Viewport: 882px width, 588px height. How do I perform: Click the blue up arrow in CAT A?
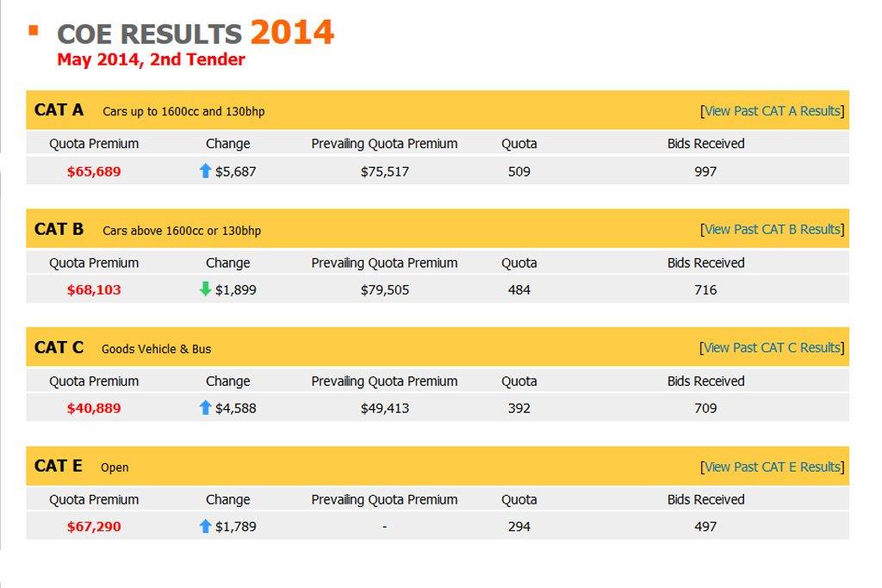tap(205, 171)
